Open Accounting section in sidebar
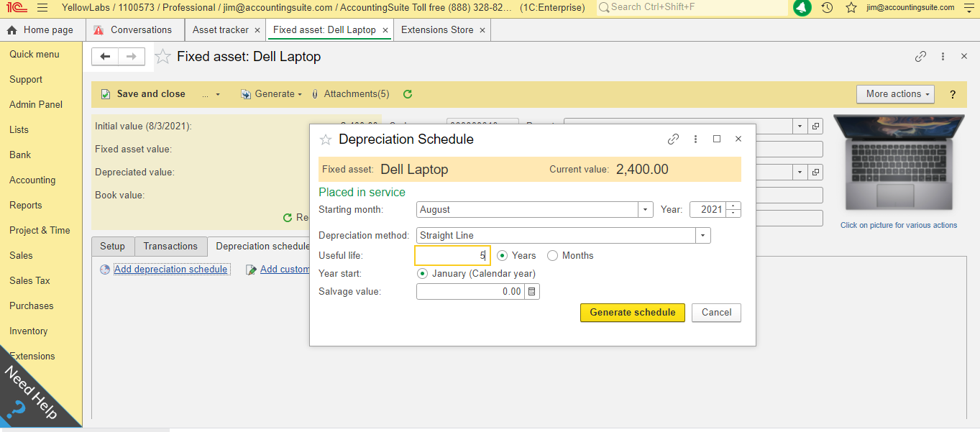Screen dimensions: 980x432 pos(32,180)
